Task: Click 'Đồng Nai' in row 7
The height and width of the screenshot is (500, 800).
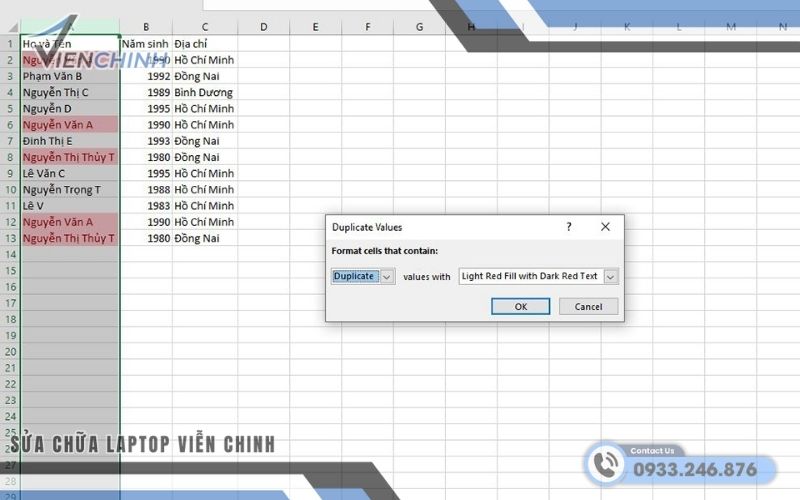Action: coord(205,141)
